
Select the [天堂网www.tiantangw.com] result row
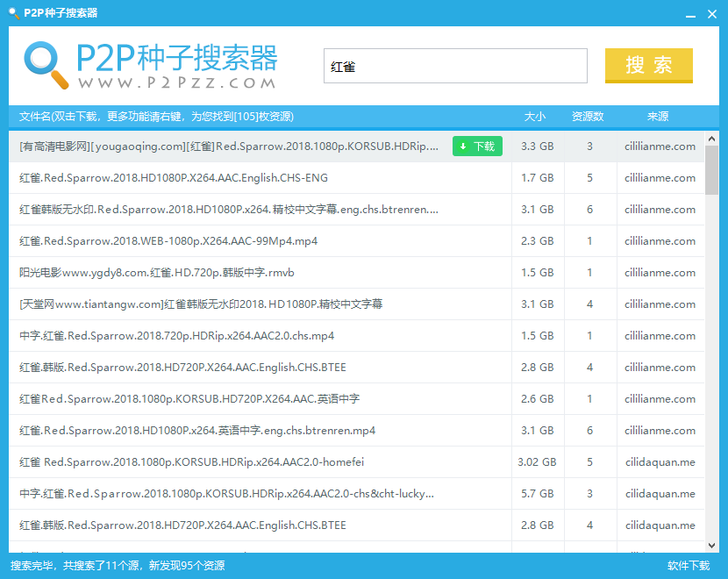pyautogui.click(x=357, y=304)
